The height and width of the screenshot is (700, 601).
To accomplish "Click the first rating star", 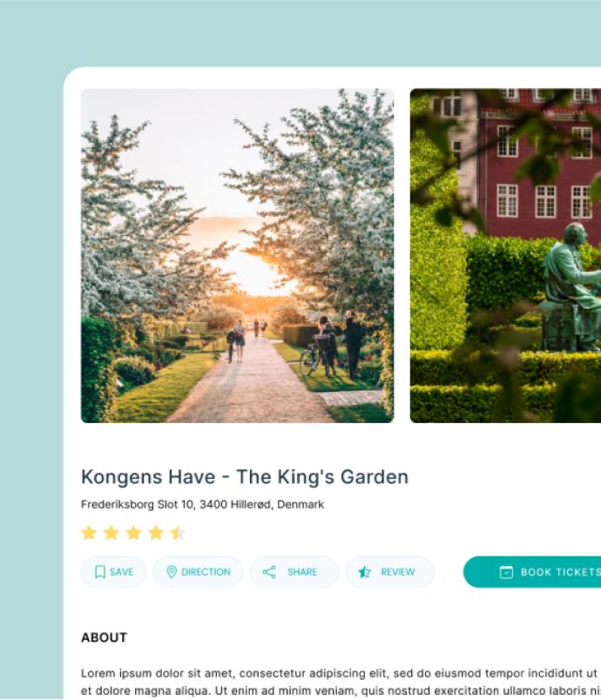I will [x=89, y=533].
